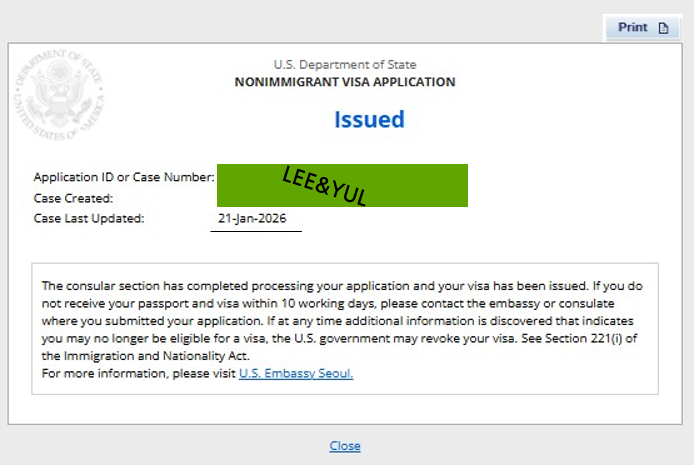
Task: Click the blue Issued status heading
Action: tap(369, 120)
